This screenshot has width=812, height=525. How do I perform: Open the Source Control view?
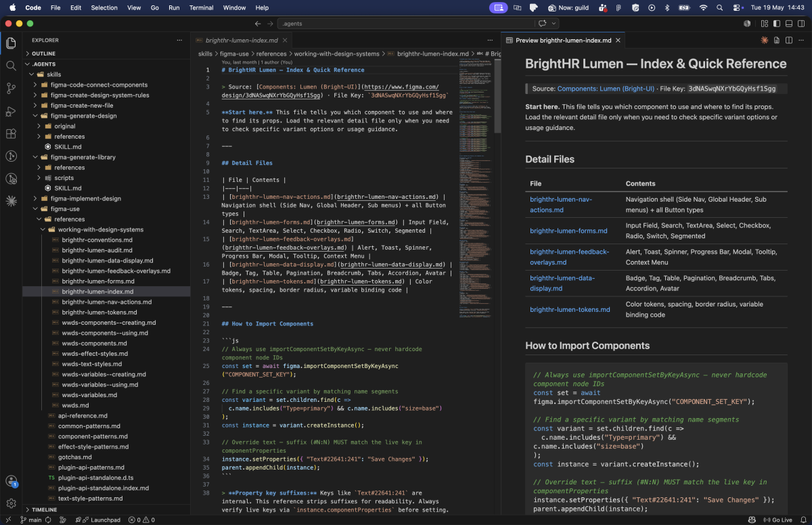11,88
